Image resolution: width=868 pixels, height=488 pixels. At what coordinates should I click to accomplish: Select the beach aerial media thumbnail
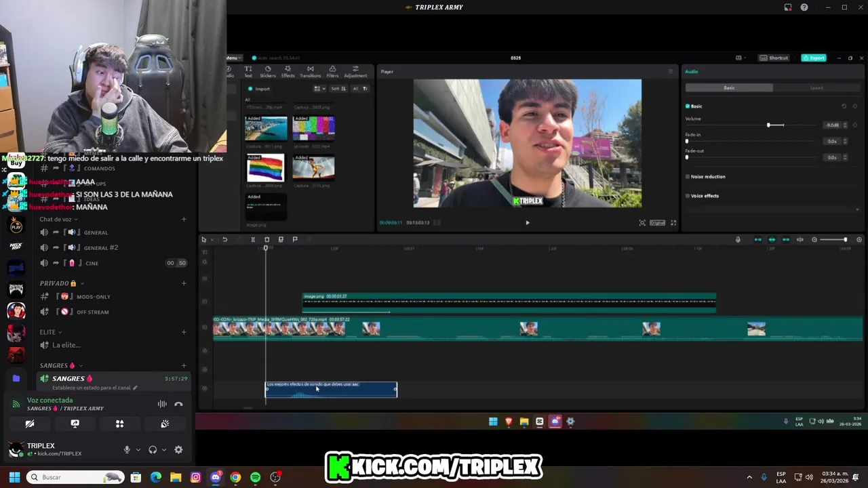click(x=266, y=128)
